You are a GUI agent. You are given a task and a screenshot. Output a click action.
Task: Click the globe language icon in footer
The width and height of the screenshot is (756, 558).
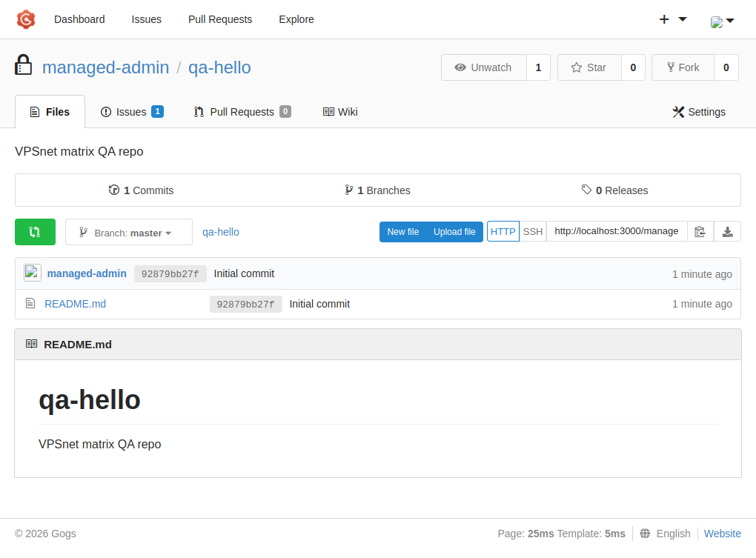pos(645,534)
